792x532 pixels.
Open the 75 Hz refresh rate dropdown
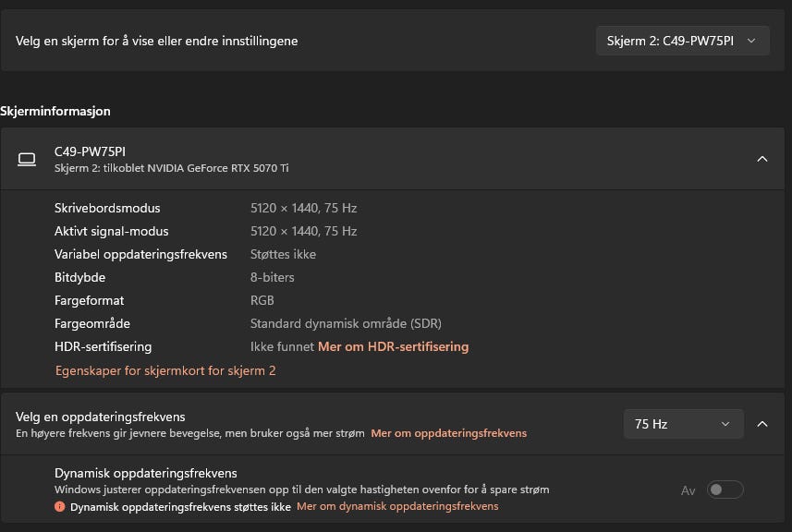(683, 424)
